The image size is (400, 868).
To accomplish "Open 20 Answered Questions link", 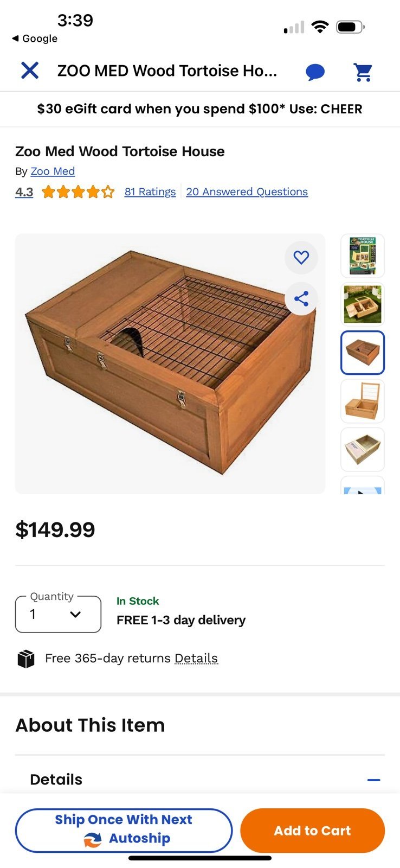I will tap(247, 192).
